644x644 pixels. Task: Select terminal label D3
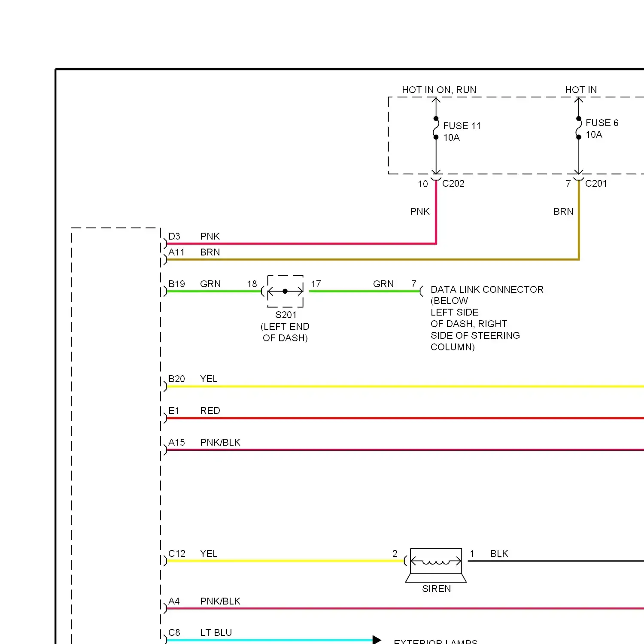(174, 237)
